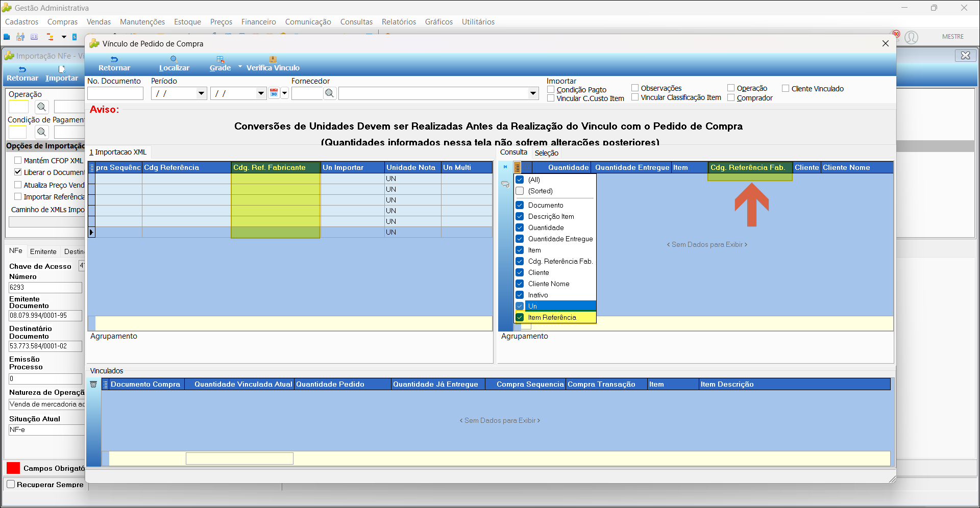
Task: Click Retornar in Vínculo de Pedido toolbar
Action: pyautogui.click(x=114, y=64)
